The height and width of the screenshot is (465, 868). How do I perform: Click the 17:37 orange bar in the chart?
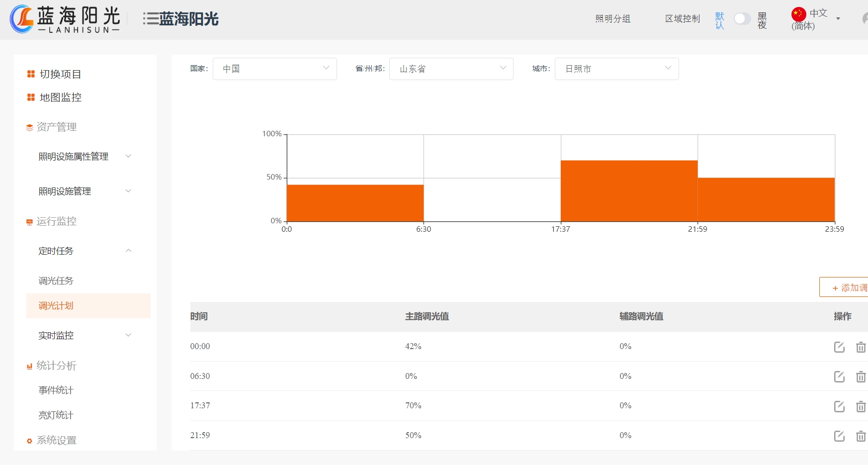coord(629,190)
